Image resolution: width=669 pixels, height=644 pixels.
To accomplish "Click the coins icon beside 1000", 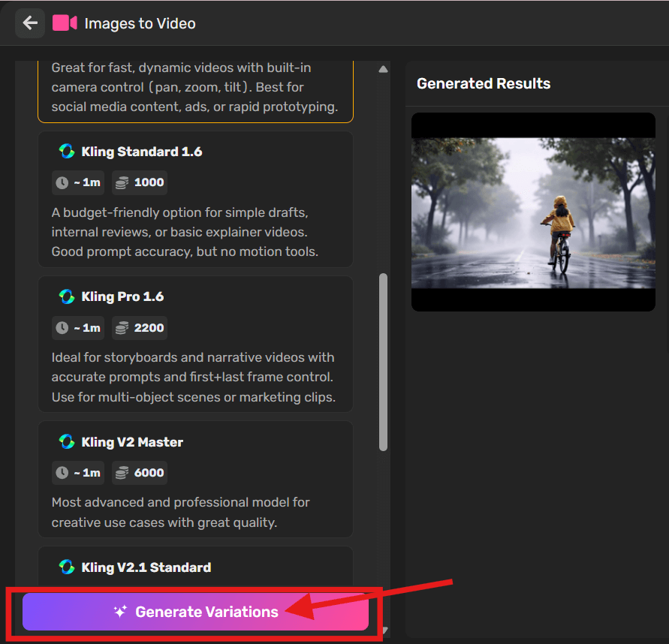I will 122,182.
